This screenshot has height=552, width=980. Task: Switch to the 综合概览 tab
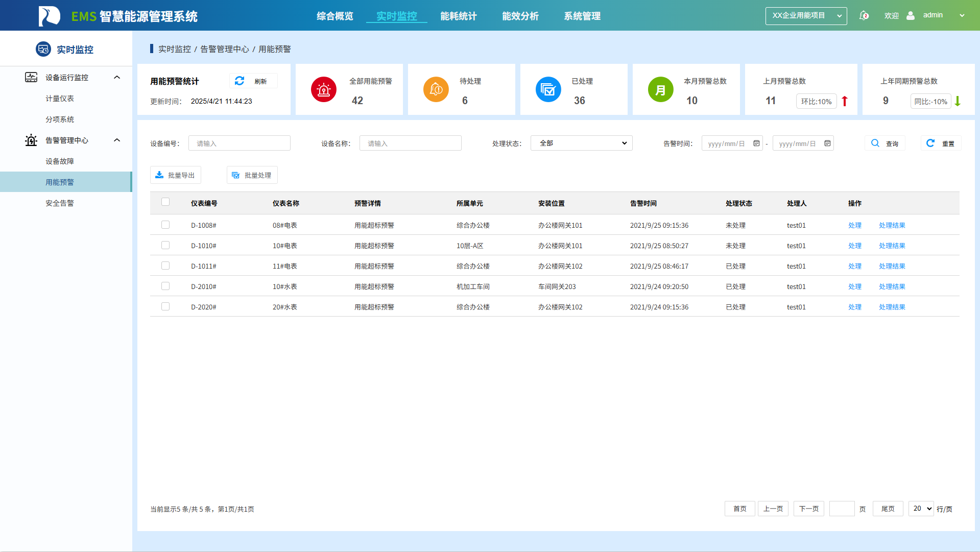point(335,16)
